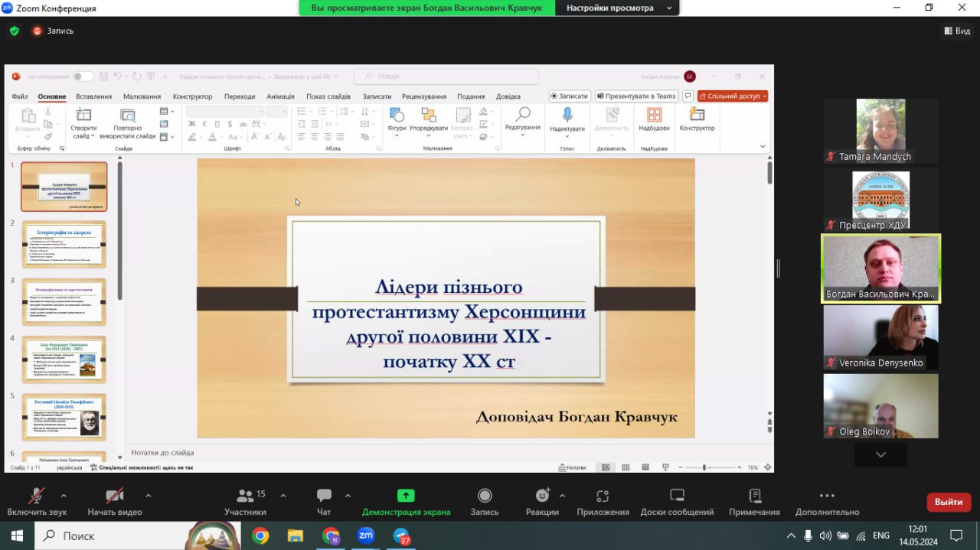Click Презентувати в Teams button
Image resolution: width=980 pixels, height=550 pixels.
coord(636,96)
